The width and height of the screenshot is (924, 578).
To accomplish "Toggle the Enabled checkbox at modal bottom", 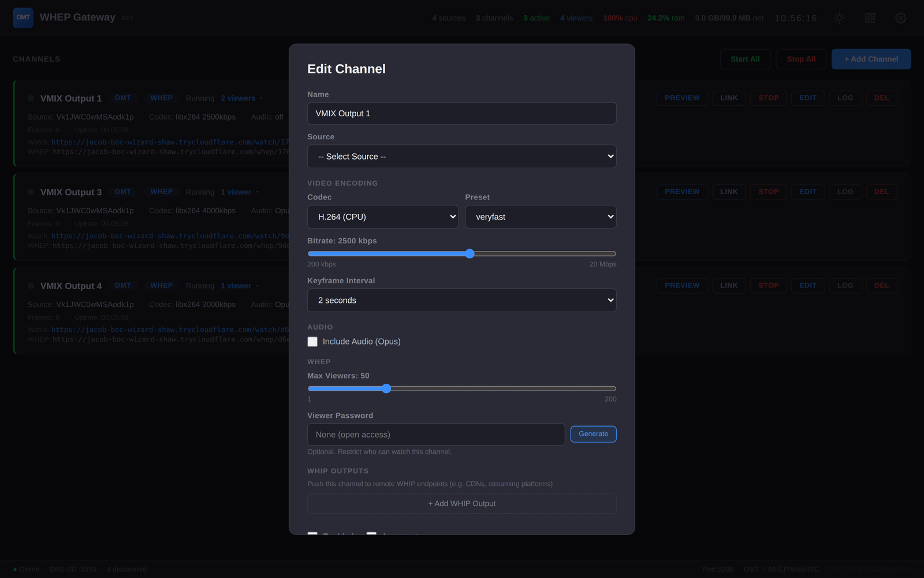I will pyautogui.click(x=312, y=535).
